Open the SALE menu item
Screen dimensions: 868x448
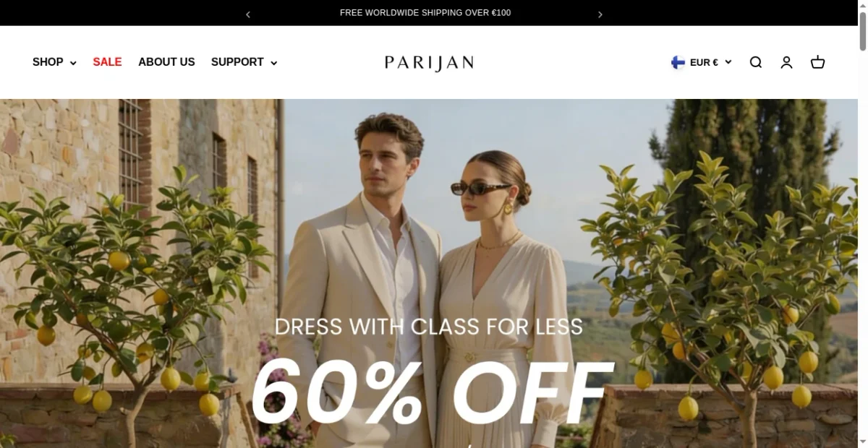click(107, 62)
